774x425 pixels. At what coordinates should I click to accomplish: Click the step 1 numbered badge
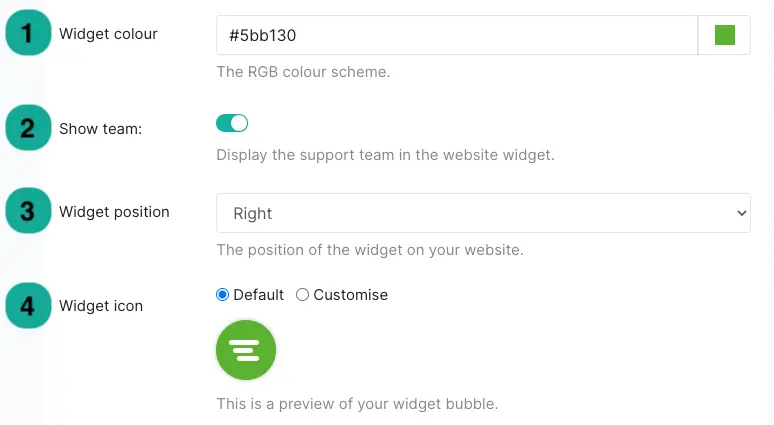(x=28, y=33)
